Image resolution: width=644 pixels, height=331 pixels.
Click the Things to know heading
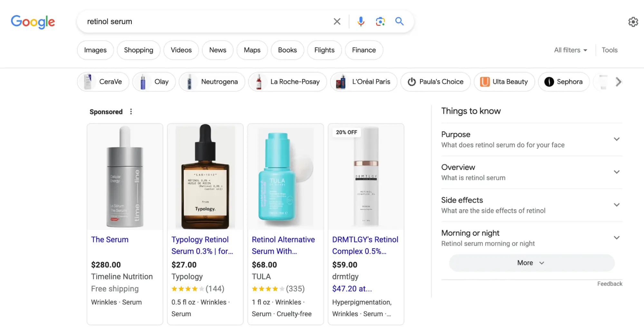pos(471,111)
